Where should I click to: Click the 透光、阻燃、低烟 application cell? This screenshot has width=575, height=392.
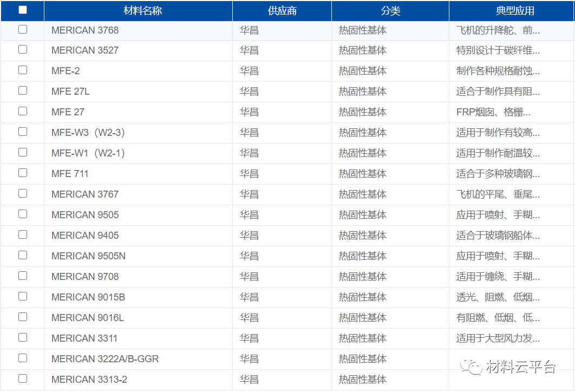[x=498, y=297]
